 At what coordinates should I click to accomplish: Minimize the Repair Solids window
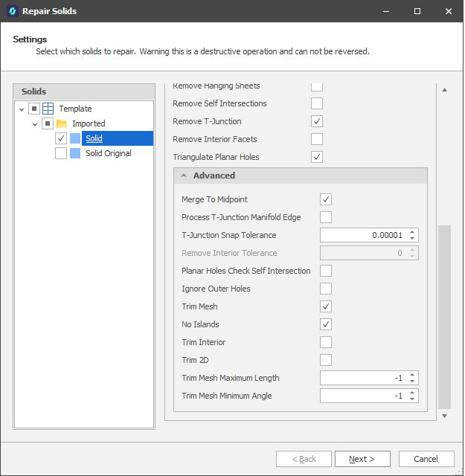click(386, 11)
